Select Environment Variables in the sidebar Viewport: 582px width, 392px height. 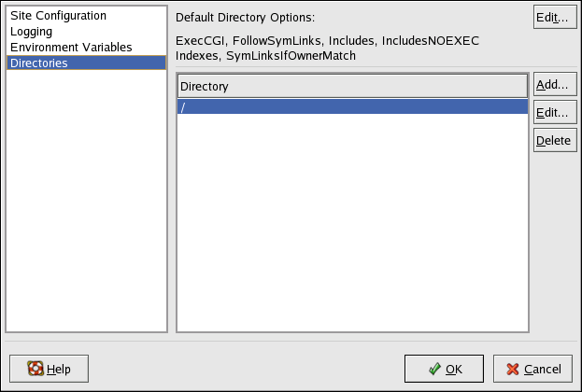click(71, 47)
